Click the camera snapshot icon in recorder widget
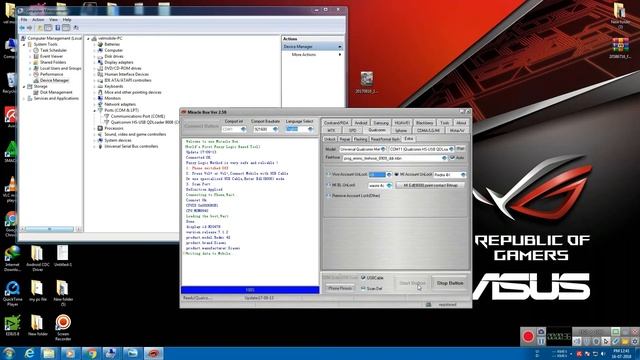 click(x=541, y=332)
